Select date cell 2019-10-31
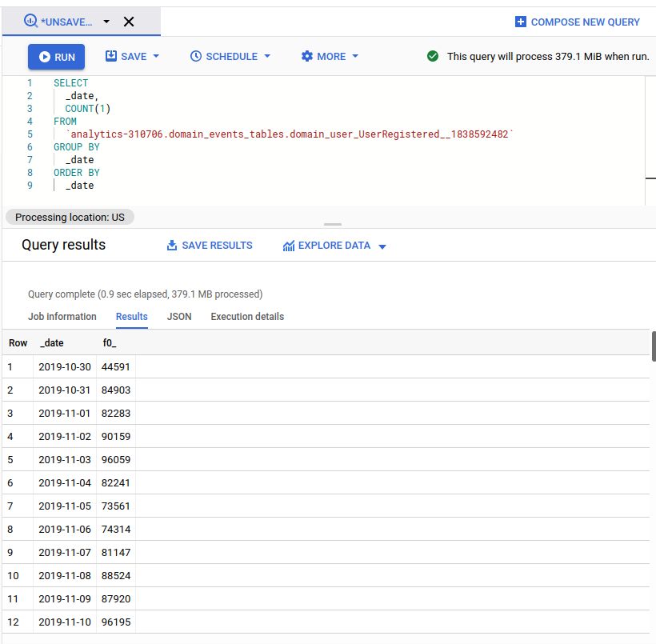This screenshot has height=644, width=656. (65, 390)
